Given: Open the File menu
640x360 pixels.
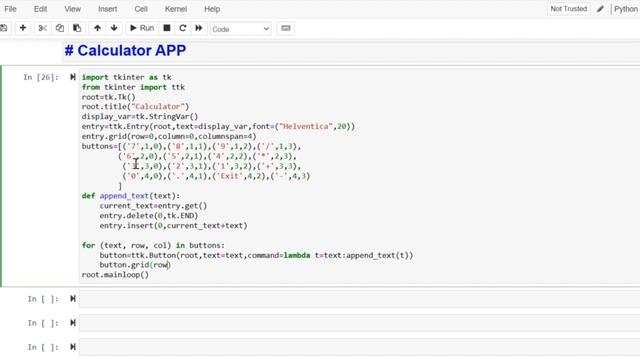Looking at the screenshot, I should pyautogui.click(x=10, y=9).
